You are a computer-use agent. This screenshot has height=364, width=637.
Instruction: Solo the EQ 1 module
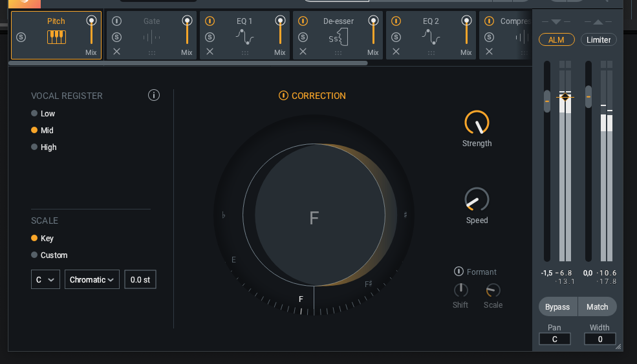click(210, 37)
